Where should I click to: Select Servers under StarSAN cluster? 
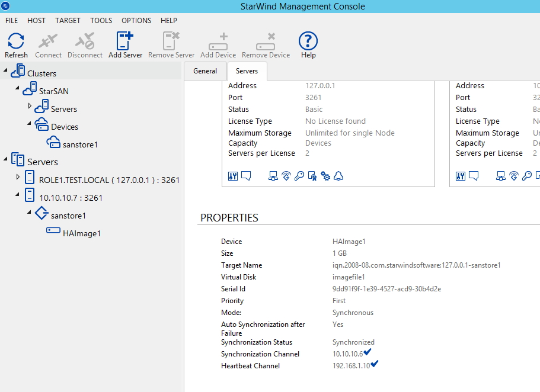[x=63, y=109]
